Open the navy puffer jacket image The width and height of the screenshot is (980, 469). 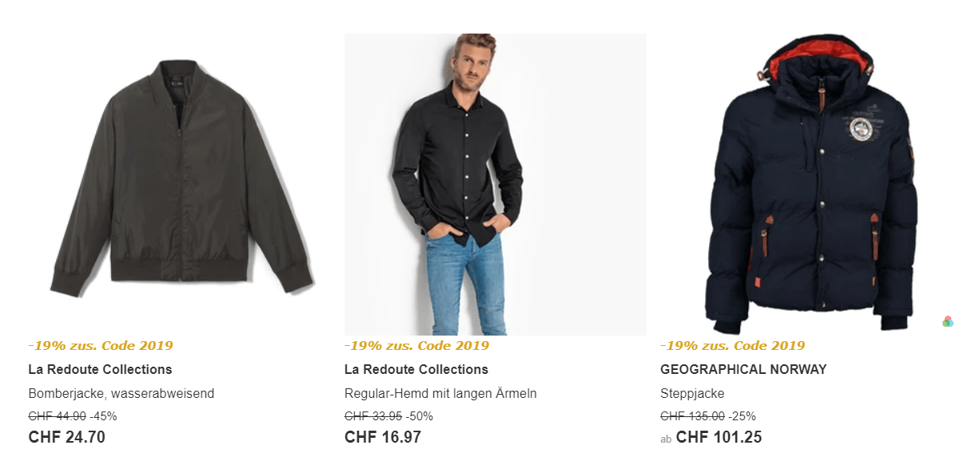coord(811,184)
